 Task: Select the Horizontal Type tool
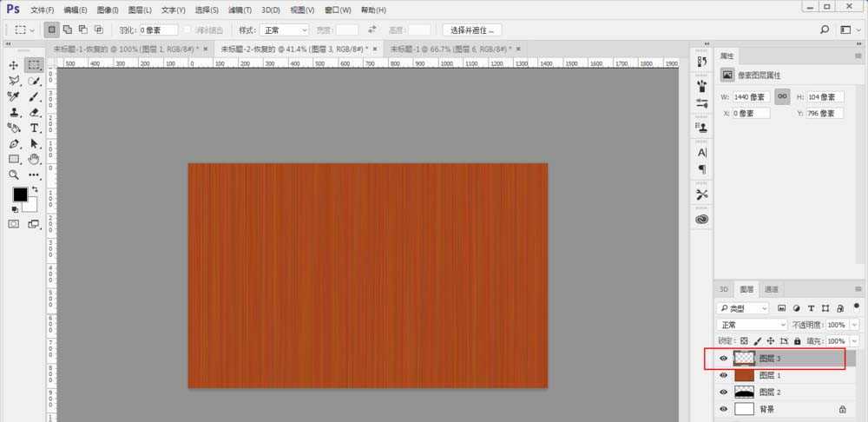tap(35, 128)
